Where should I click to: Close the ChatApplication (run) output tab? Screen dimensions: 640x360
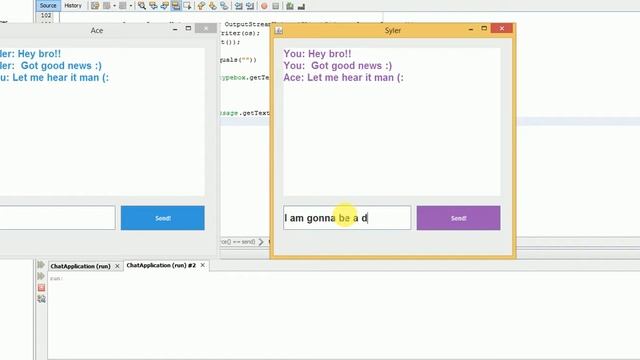pos(117,266)
